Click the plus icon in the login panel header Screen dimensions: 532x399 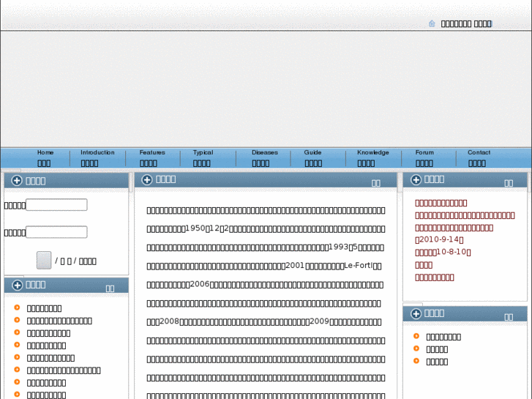coord(16,181)
